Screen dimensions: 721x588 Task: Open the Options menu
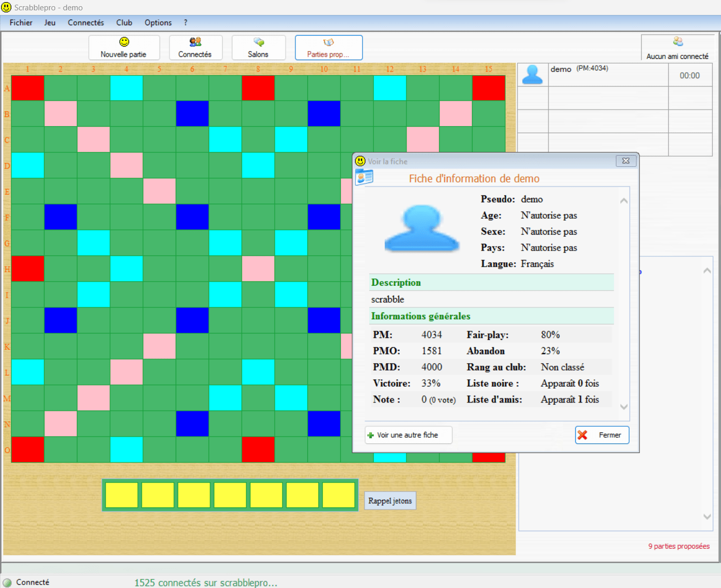click(158, 23)
